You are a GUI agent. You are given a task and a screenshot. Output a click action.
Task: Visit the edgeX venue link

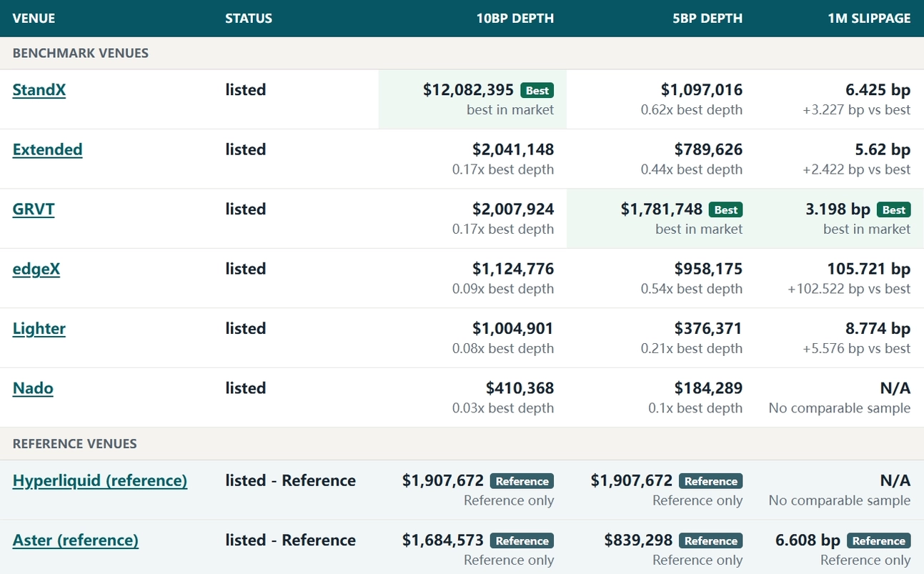pyautogui.click(x=36, y=269)
